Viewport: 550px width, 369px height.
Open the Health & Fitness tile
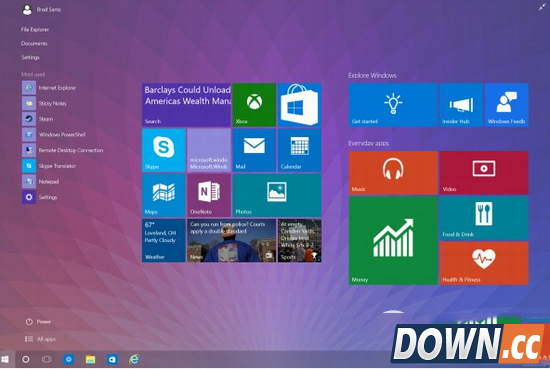pyautogui.click(x=484, y=263)
